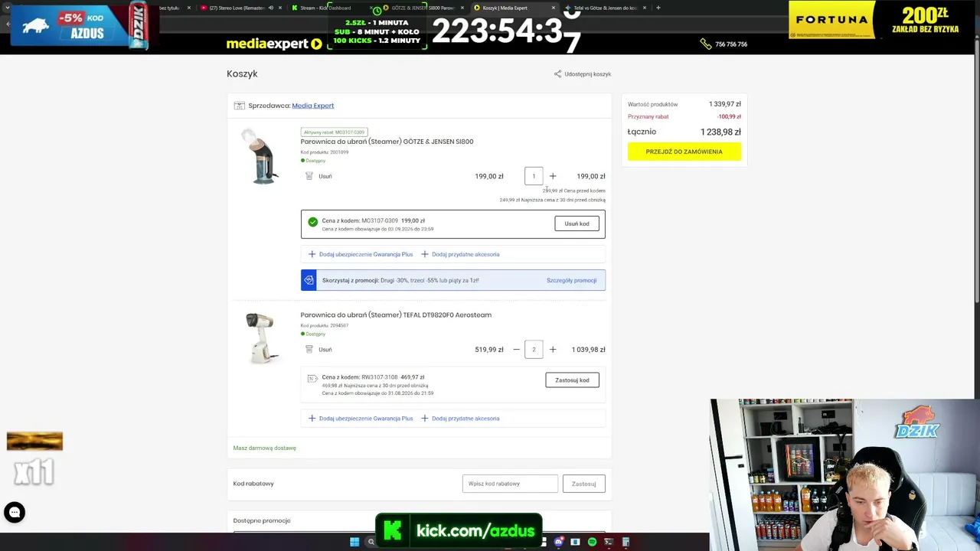Click trash icon for GÖTZE & JENSEN steamer
Image resolution: width=980 pixels, height=551 pixels.
309,176
